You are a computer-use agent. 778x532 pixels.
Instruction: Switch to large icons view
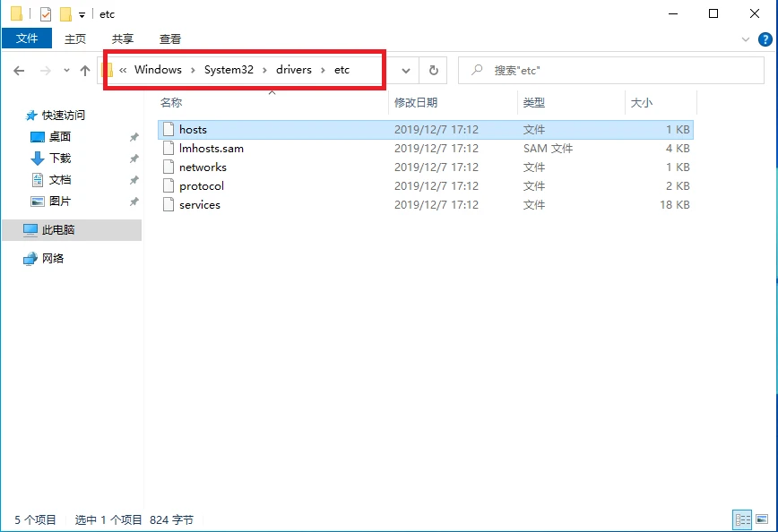762,519
